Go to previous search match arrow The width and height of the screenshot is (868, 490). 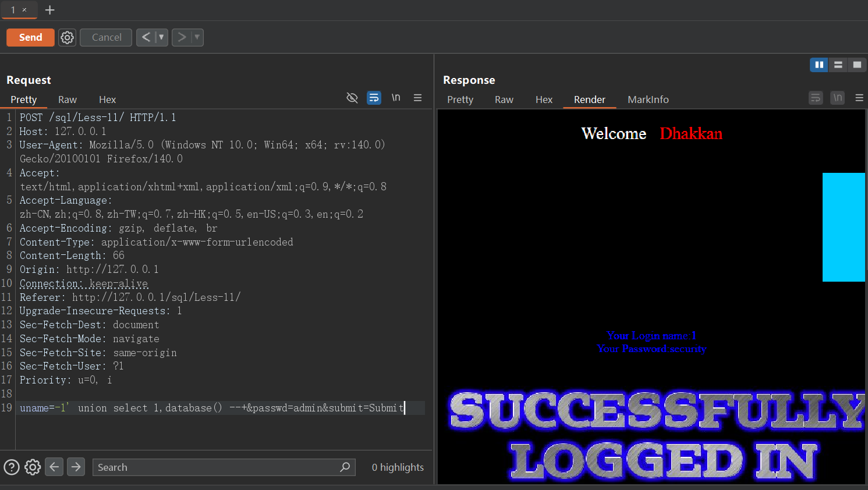[54, 467]
